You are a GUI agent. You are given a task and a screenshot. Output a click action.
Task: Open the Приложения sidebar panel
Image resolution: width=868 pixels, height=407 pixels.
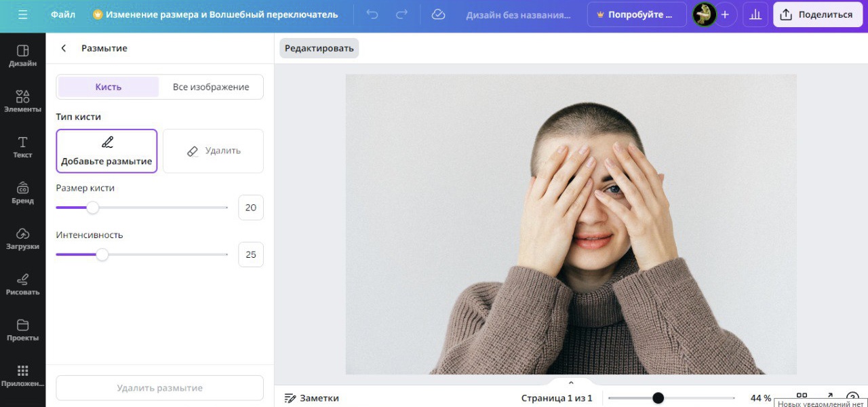tap(22, 376)
